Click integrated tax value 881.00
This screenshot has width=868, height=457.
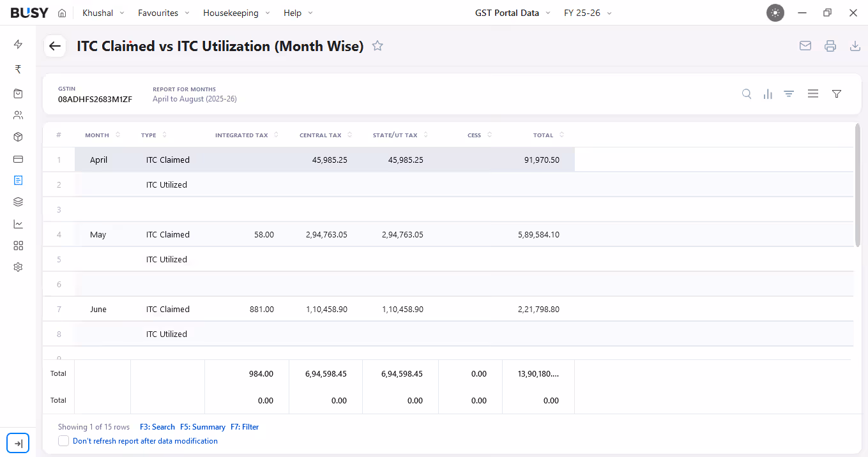coord(261,310)
